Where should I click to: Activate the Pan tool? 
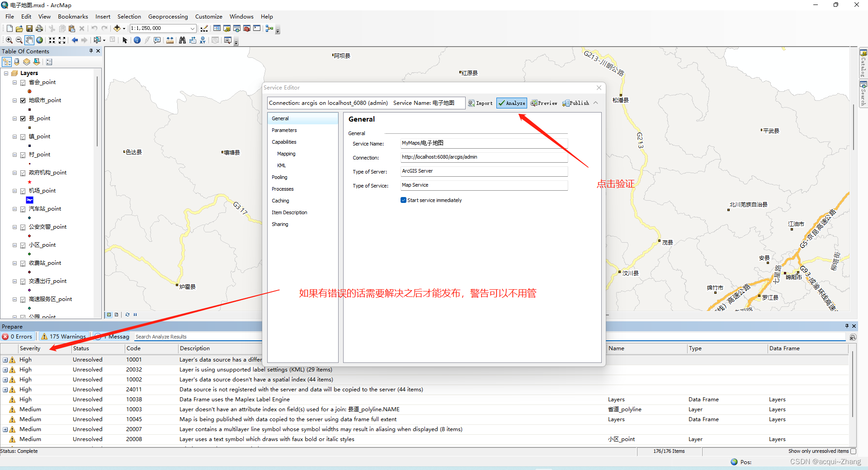coord(29,40)
